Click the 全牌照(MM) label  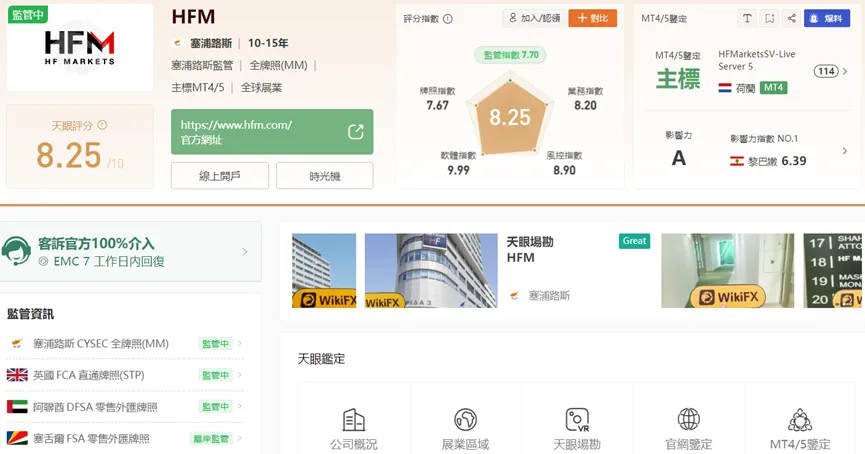[278, 66]
